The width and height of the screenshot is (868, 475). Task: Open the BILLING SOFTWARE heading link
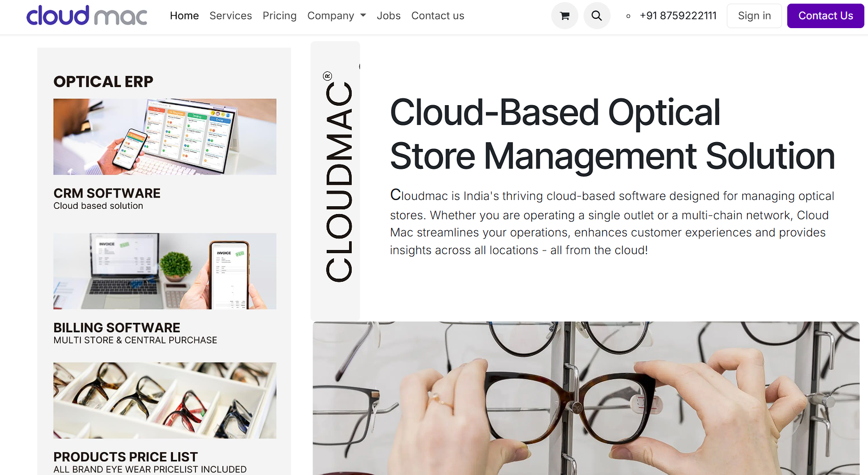click(x=117, y=328)
